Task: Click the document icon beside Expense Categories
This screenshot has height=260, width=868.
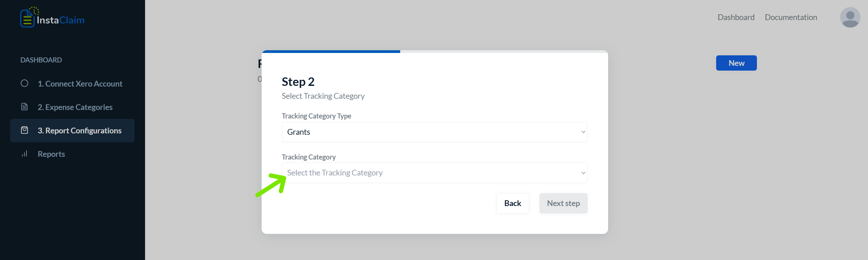Action: pos(24,107)
